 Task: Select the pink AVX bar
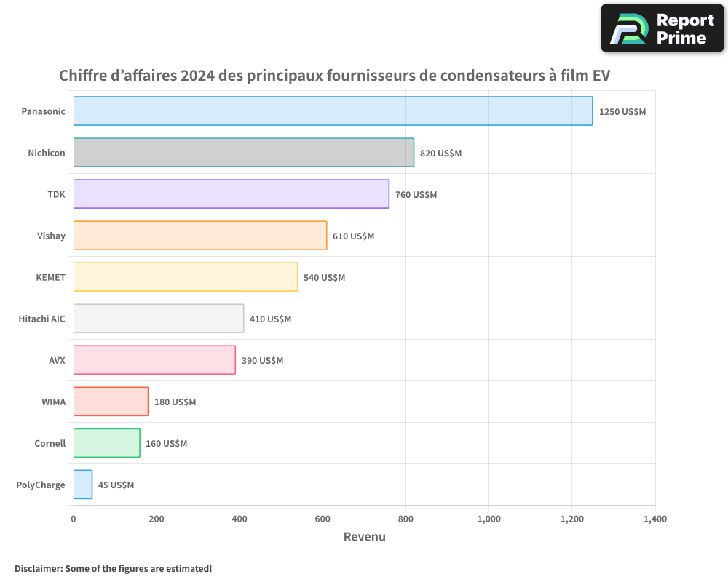[154, 360]
